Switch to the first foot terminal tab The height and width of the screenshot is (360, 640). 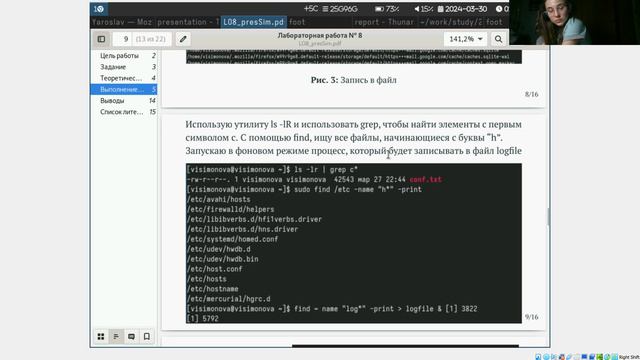point(297,22)
